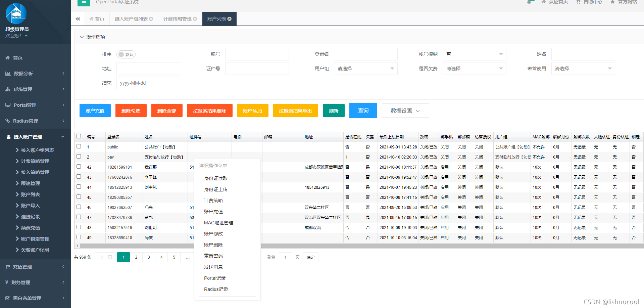Open the 未曾使用 dropdown

(583, 69)
